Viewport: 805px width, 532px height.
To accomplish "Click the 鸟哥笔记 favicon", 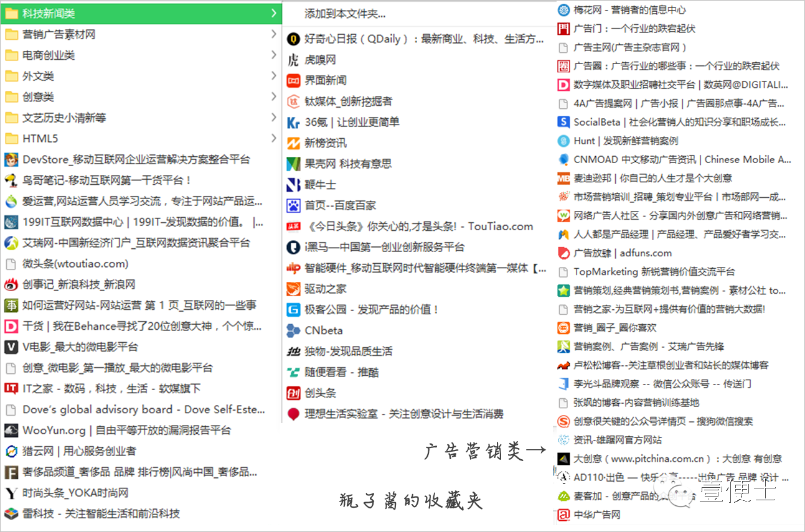I will (x=11, y=180).
